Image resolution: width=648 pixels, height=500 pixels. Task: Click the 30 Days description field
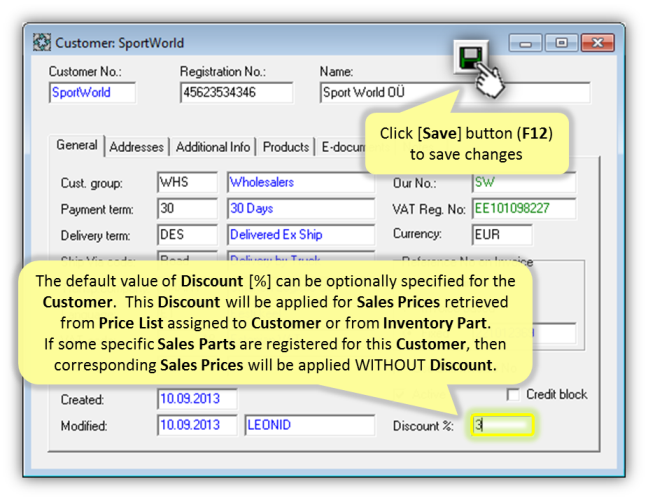301,208
